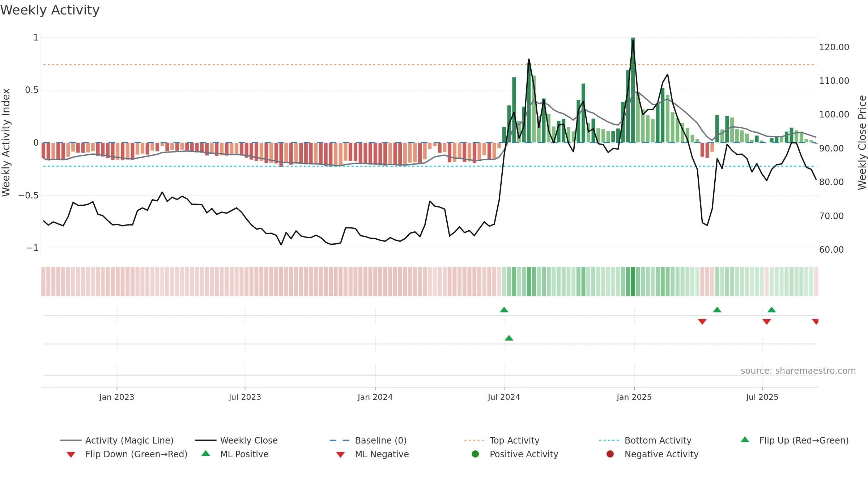Viewport: 868px width, 488px height.
Task: Click the Jul 2025 axis label
Action: coord(762,397)
